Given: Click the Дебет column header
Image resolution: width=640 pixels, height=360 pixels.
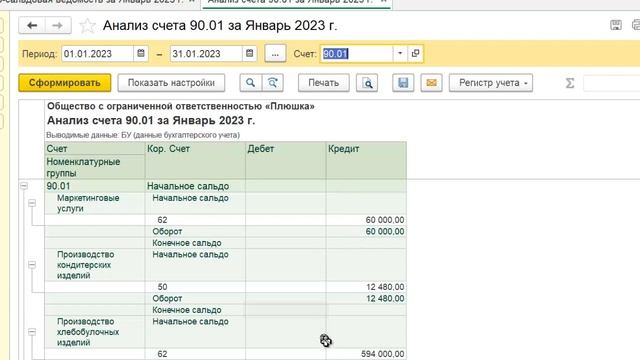Looking at the screenshot, I should (286, 160).
